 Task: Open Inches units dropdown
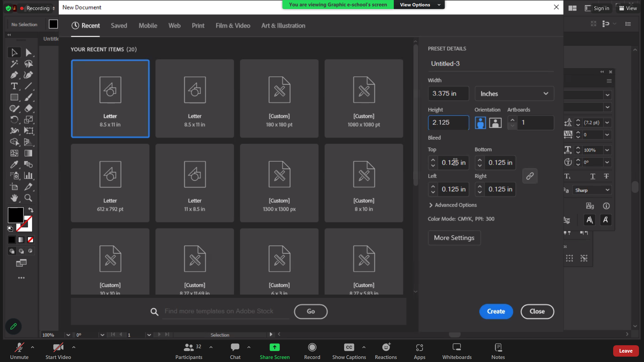pyautogui.click(x=514, y=94)
